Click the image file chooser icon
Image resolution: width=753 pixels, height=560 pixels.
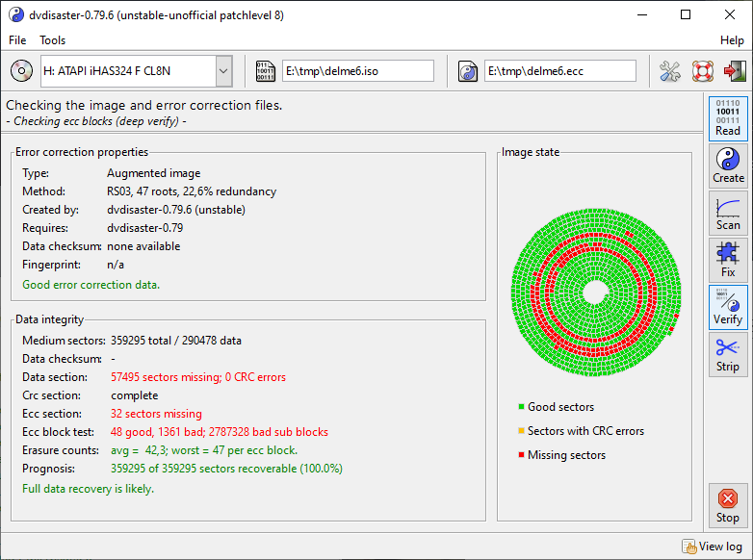pyautogui.click(x=265, y=71)
